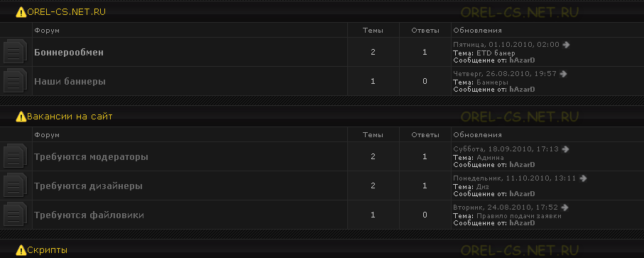The width and height of the screenshot is (644, 258).
Task: Open the OREL-CS.NET.RU category heading
Action: (66, 12)
